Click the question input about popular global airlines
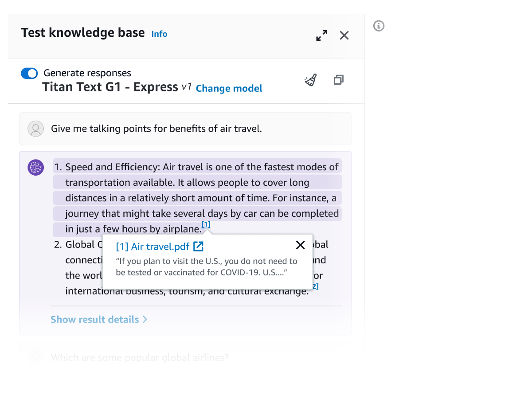 coord(139,357)
